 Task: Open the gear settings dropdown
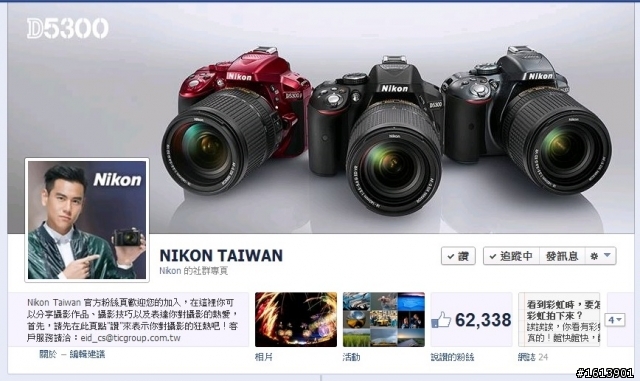click(x=600, y=256)
